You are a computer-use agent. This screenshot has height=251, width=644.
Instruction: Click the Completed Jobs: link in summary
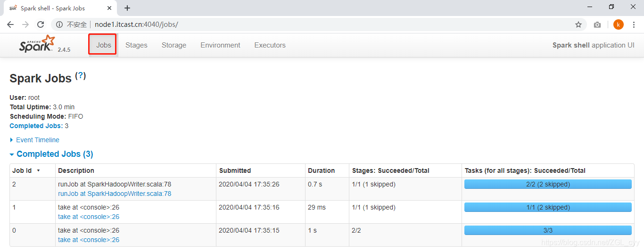pos(36,126)
